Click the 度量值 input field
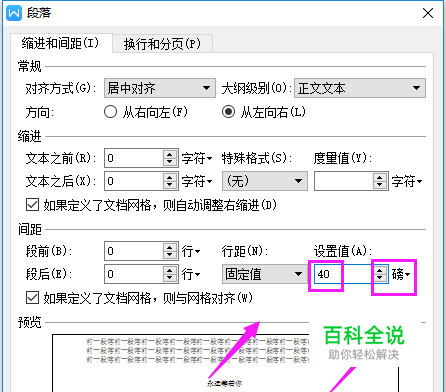The image size is (446, 392). point(344,181)
